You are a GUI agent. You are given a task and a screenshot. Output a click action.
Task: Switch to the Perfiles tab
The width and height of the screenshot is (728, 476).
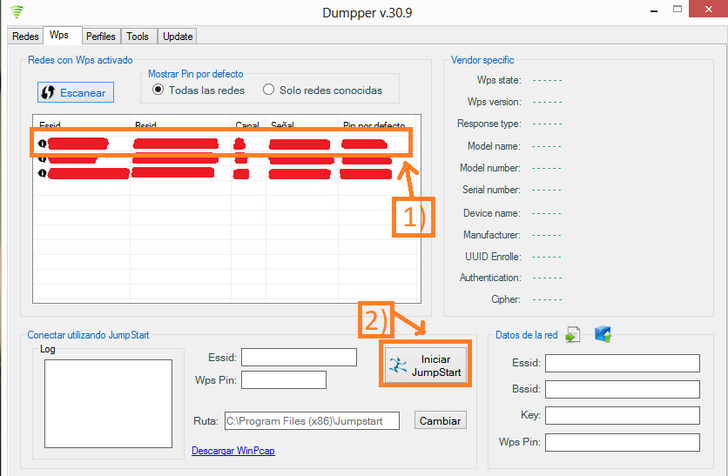point(100,36)
